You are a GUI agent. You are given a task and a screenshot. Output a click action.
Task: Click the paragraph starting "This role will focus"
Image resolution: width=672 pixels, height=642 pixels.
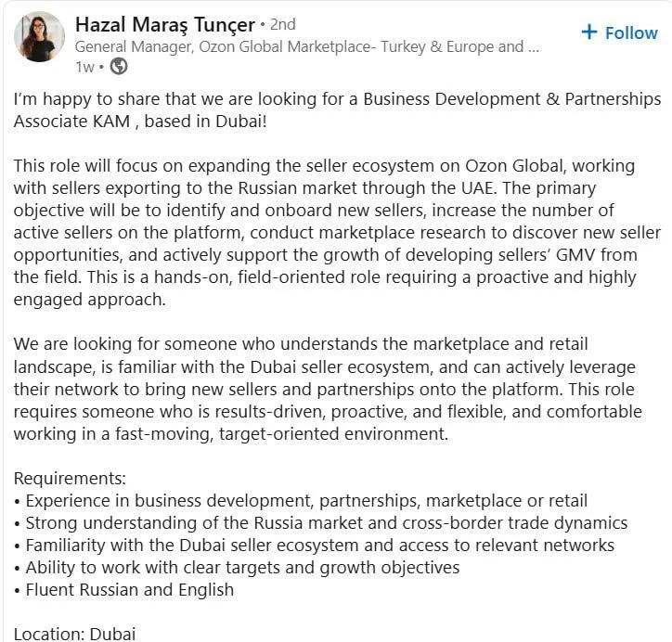coord(337,233)
